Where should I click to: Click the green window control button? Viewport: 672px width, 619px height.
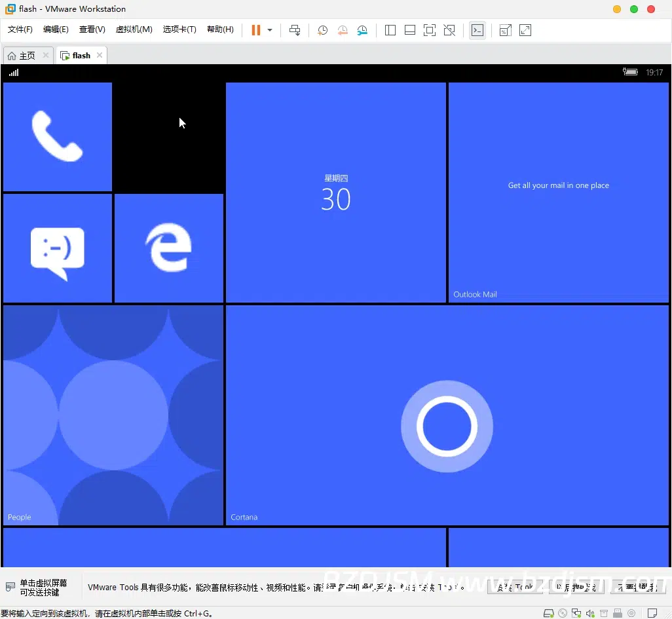tap(634, 9)
